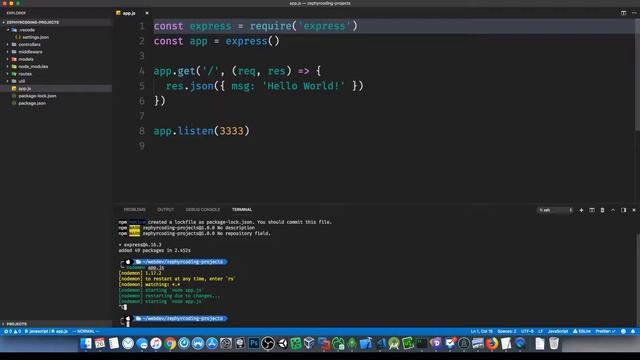Close the app.js editor tab
Image resolution: width=640 pixels, height=360 pixels.
pyautogui.click(x=147, y=13)
